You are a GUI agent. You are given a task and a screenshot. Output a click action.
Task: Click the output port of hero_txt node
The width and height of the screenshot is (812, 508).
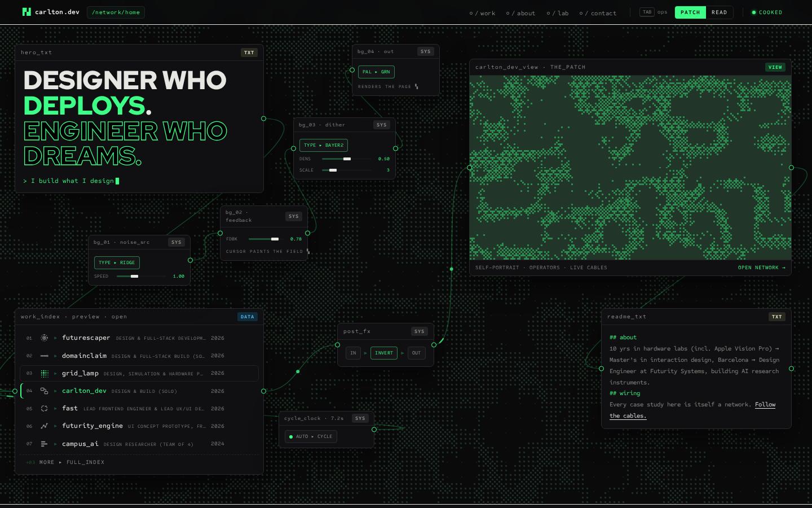[263, 119]
